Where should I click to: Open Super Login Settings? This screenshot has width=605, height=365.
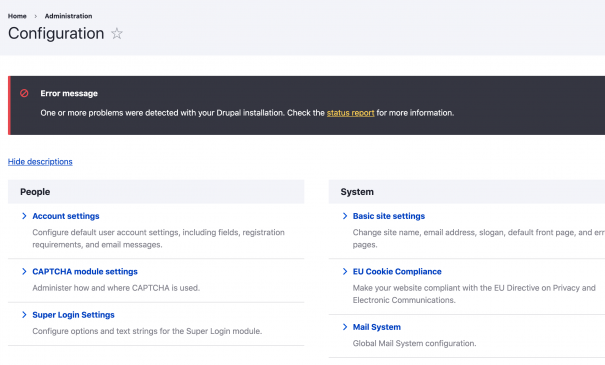point(73,315)
